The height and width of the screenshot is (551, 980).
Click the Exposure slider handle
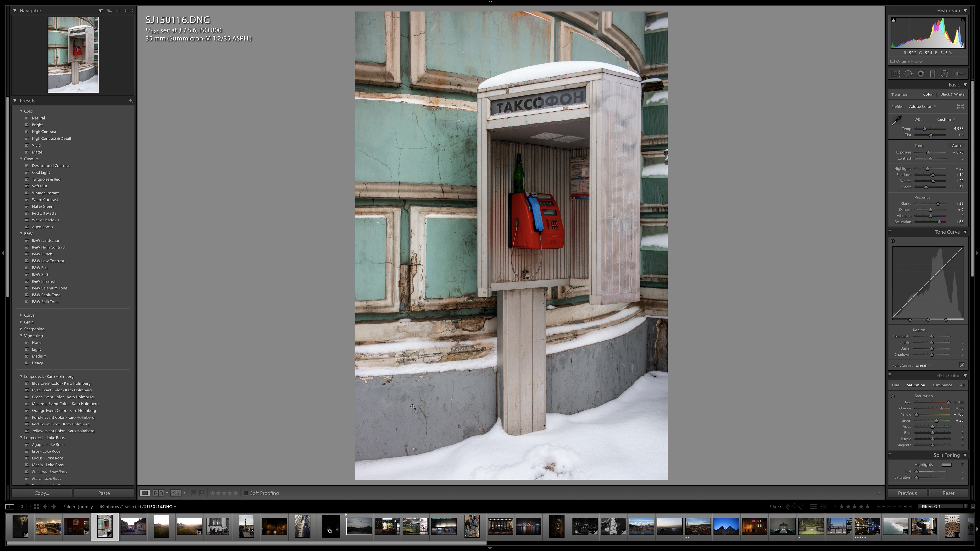(928, 153)
